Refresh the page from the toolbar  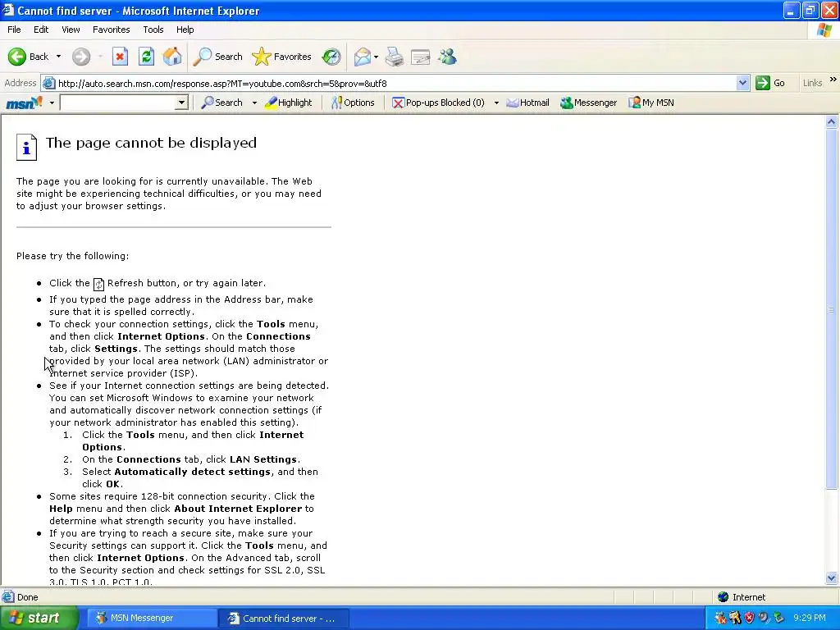coord(146,57)
